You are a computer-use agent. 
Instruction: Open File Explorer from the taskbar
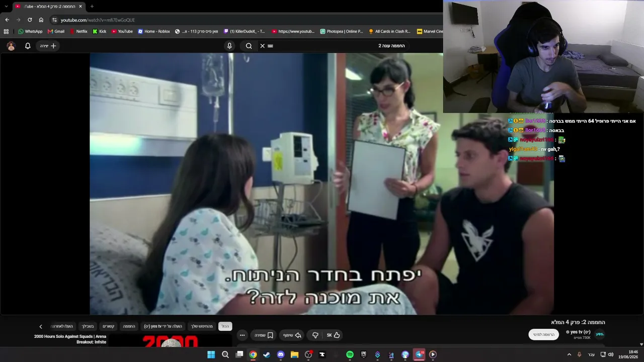point(295,354)
